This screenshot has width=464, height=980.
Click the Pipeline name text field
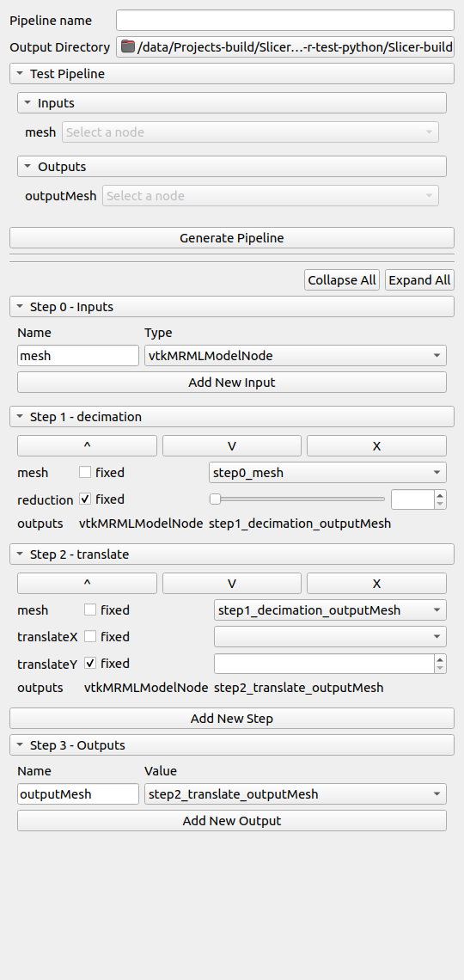pos(284,20)
